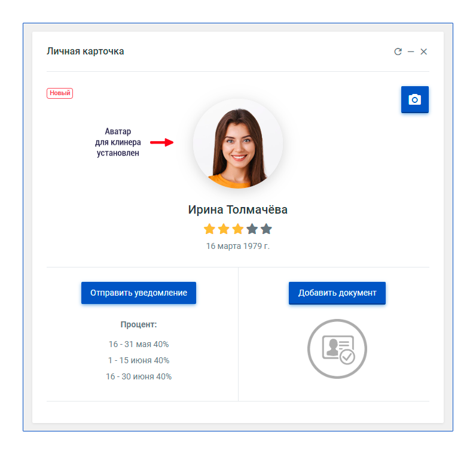Set rating to fourth star
The height and width of the screenshot is (453, 476).
(252, 229)
